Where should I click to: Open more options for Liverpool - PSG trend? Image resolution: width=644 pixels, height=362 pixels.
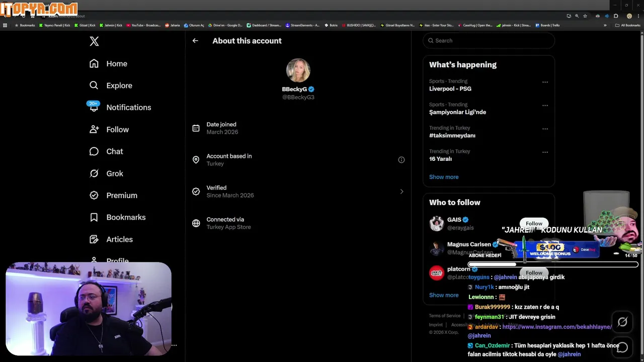pyautogui.click(x=545, y=82)
